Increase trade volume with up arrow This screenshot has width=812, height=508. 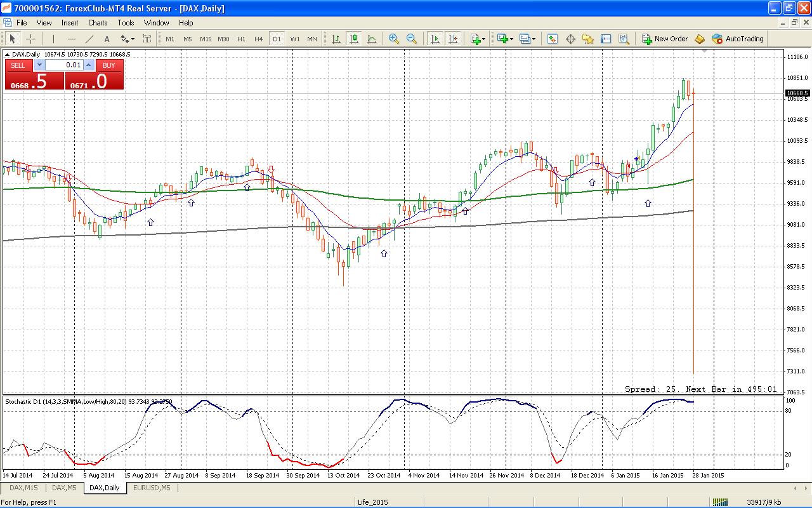point(89,65)
